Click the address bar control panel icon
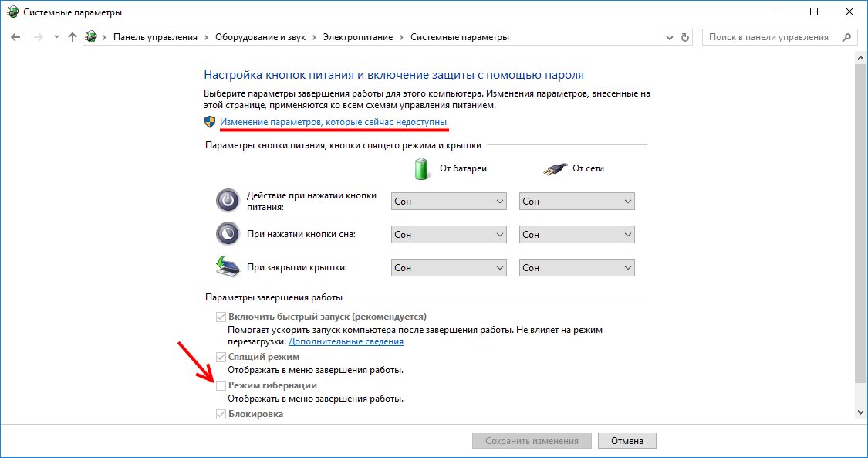 (91, 37)
